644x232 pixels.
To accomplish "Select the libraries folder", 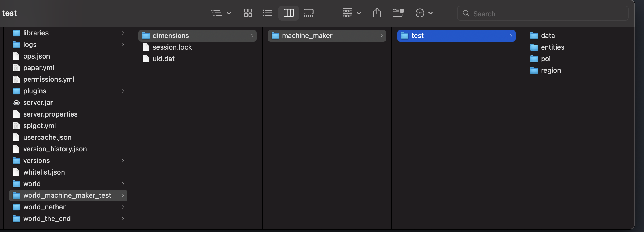I will [68, 33].
